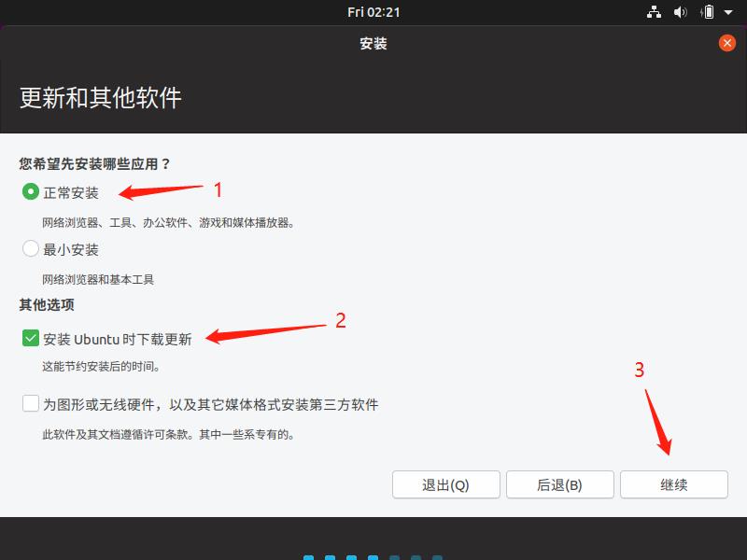Click the 您希望先安装哪些应用 question text
Viewport: 747px width, 560px height.
[95, 164]
